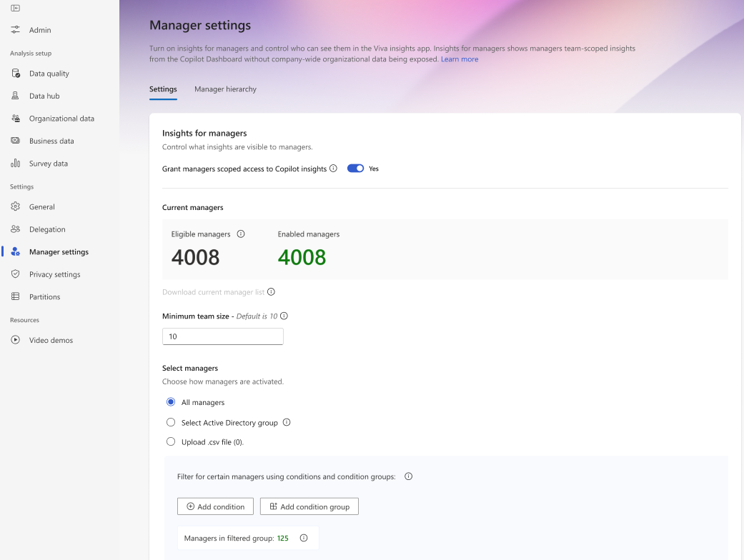744x560 pixels.
Task: Click the Survey data chart icon
Action: tap(16, 164)
